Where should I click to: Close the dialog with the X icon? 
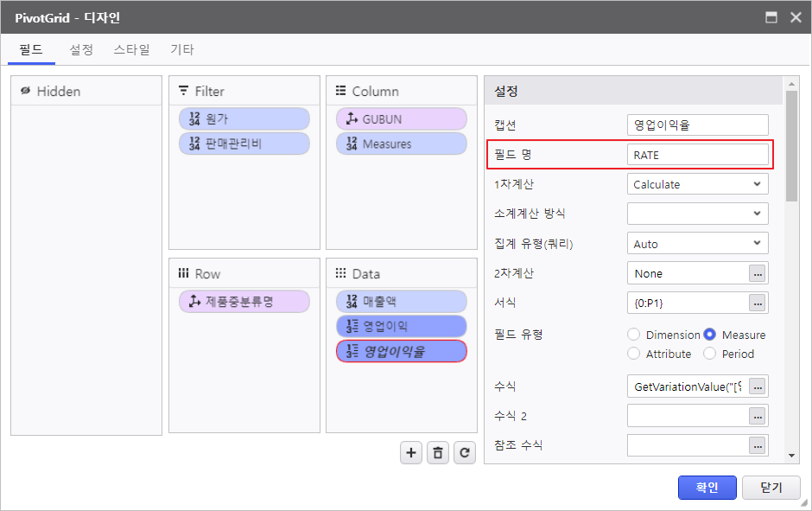[x=796, y=17]
